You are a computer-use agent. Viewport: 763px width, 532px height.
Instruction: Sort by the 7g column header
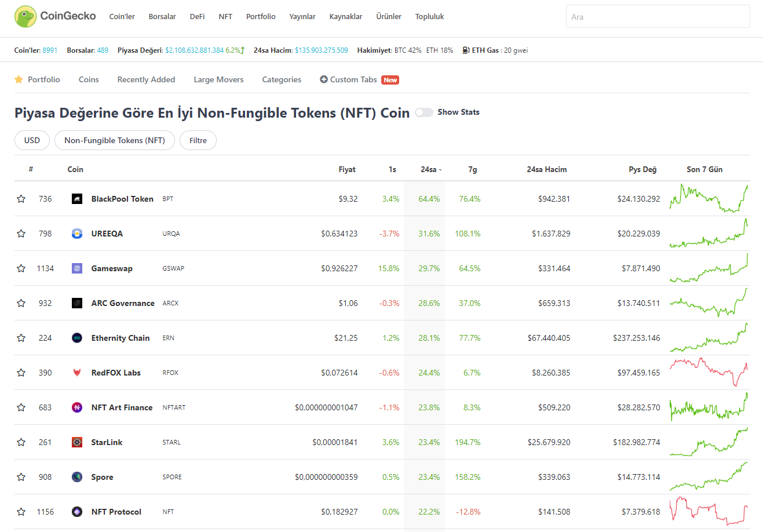473,169
